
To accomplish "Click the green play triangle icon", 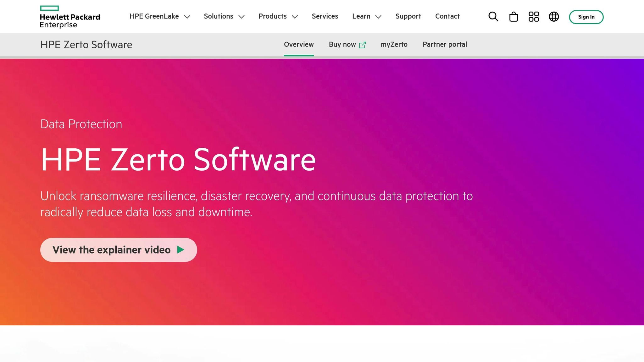I will click(180, 250).
